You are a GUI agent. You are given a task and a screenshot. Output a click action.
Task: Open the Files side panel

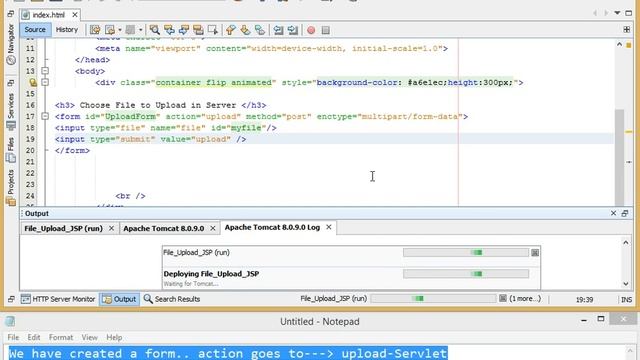coord(11,149)
